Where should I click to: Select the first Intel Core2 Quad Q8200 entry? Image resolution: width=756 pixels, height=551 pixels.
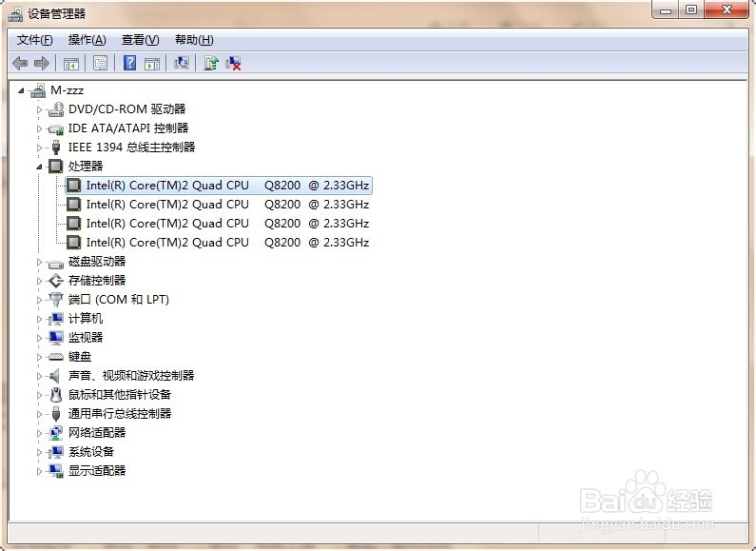(x=219, y=186)
